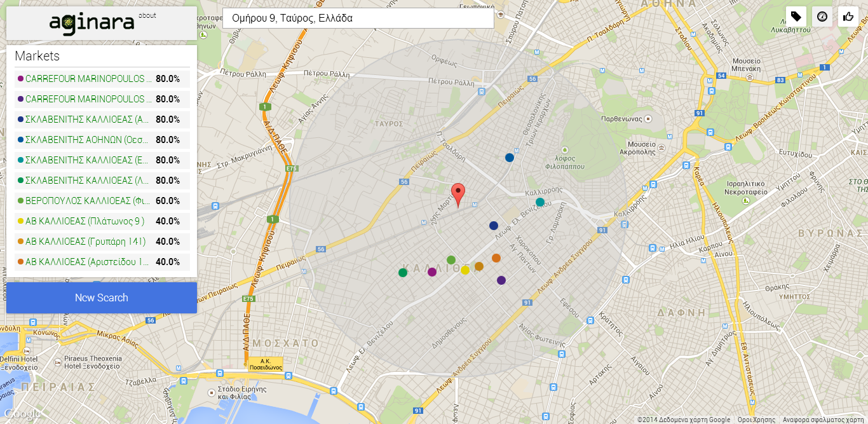
Task: Pick the light green marker on the map
Action: (451, 260)
